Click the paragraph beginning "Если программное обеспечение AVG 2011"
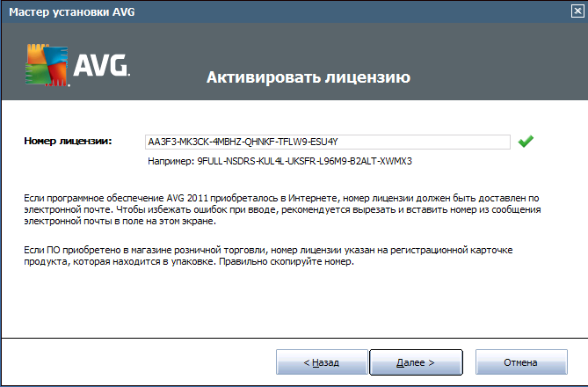Screen dimensions: 588x387 coord(282,209)
